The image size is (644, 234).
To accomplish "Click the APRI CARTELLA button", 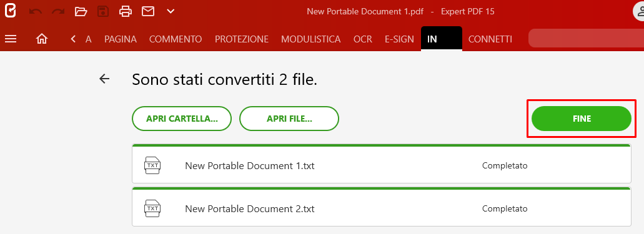I will point(182,119).
